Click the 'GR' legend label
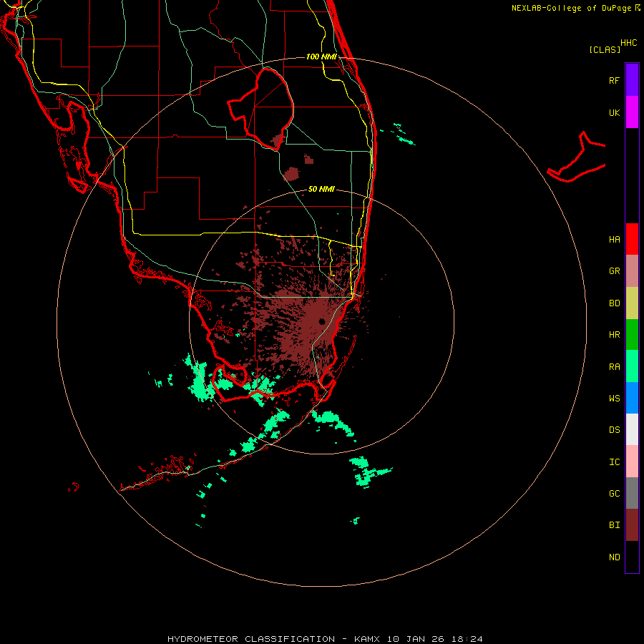644x644 pixels. tap(614, 271)
